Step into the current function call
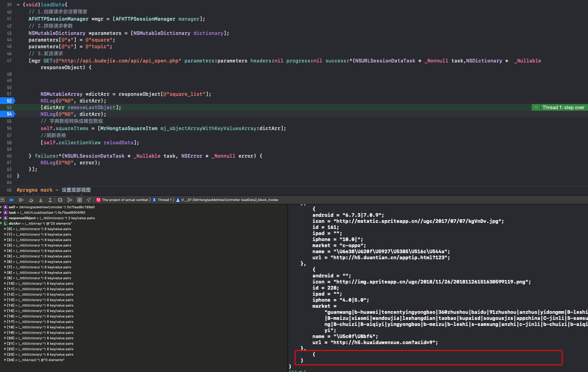Image resolution: width=588 pixels, height=372 pixels. [x=41, y=200]
